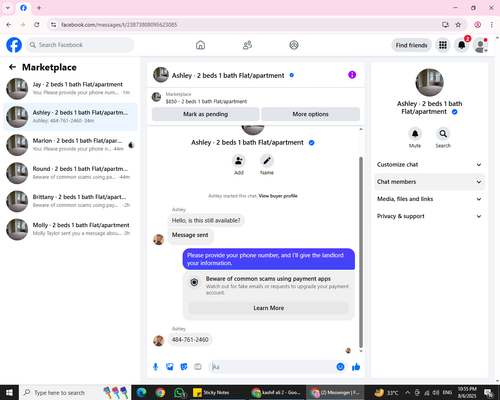The height and width of the screenshot is (400, 500).
Task: Click the chat vertical scrollbar
Action: [x=361, y=252]
